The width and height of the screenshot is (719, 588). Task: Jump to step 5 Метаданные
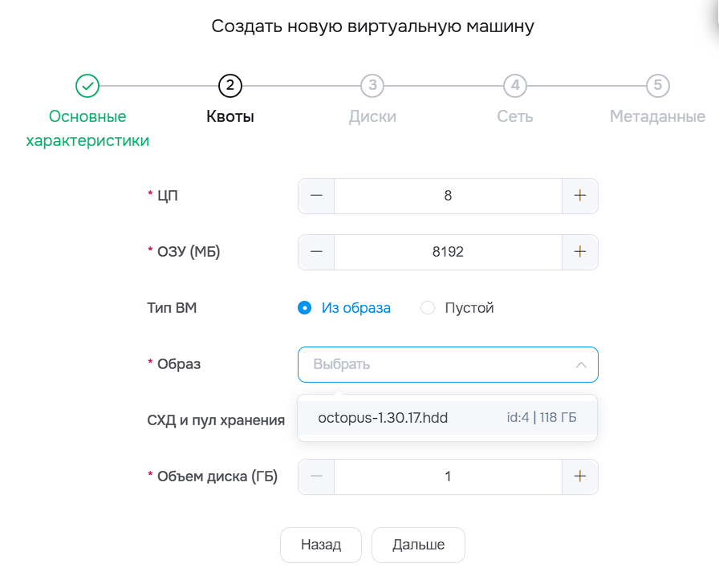pos(657,85)
